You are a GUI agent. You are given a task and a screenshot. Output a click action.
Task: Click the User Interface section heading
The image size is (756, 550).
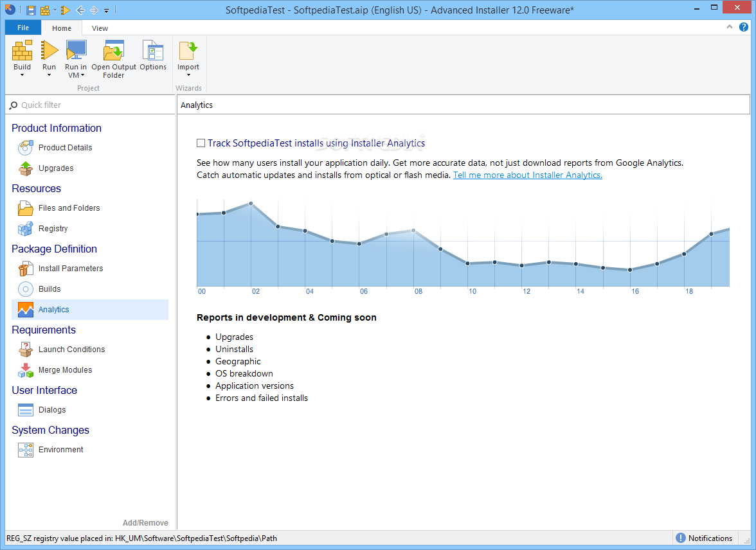(44, 391)
